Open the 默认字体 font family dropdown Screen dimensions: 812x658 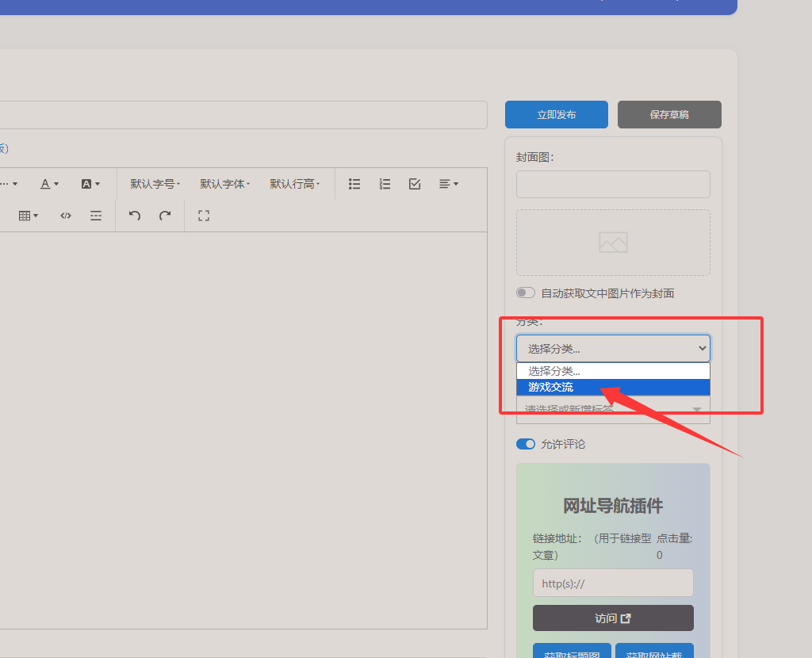225,184
